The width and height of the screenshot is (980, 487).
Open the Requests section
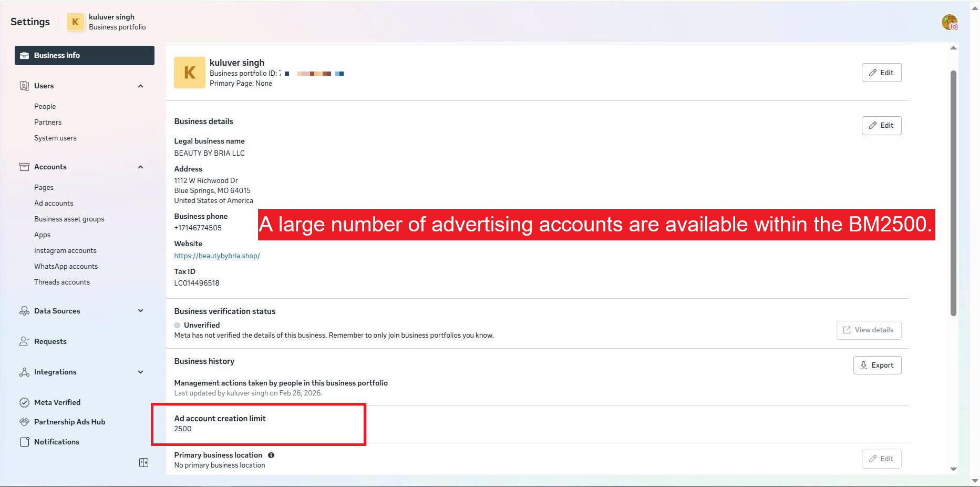click(50, 341)
